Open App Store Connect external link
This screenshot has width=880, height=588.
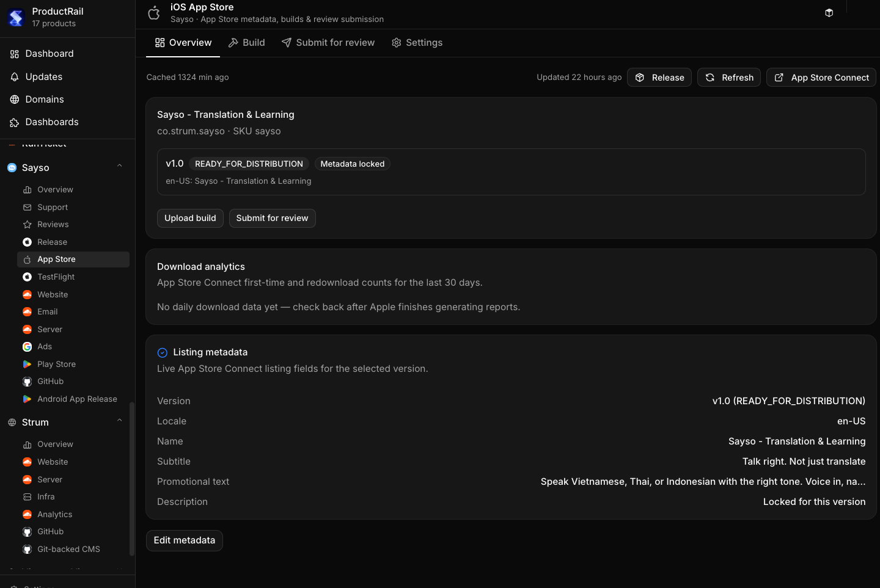pos(821,78)
